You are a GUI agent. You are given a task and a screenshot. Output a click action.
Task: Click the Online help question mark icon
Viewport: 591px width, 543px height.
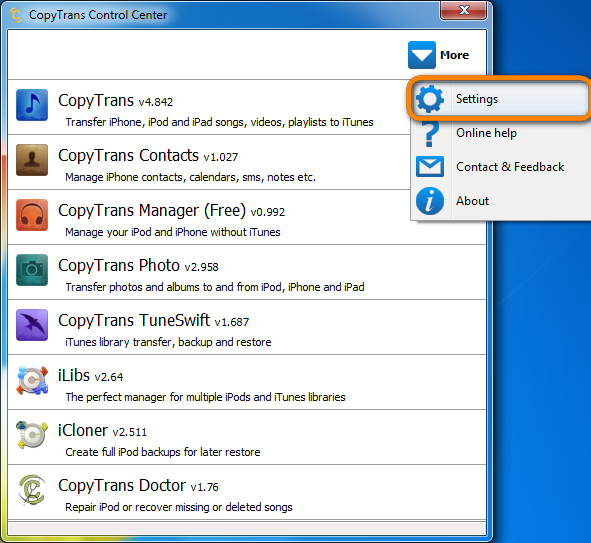[x=430, y=133]
